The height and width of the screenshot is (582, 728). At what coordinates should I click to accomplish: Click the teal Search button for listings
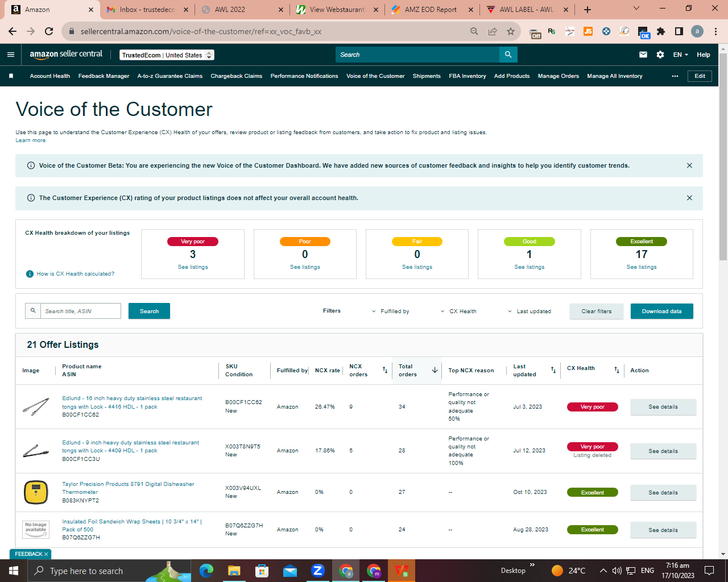tap(149, 311)
